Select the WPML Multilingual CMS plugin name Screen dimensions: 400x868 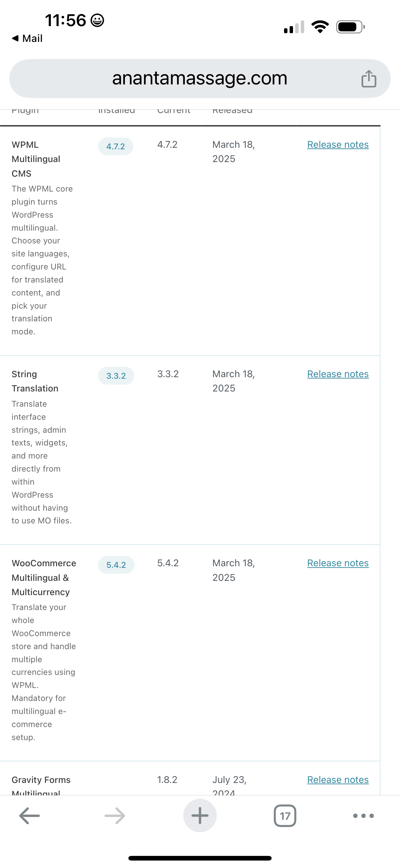(36, 159)
